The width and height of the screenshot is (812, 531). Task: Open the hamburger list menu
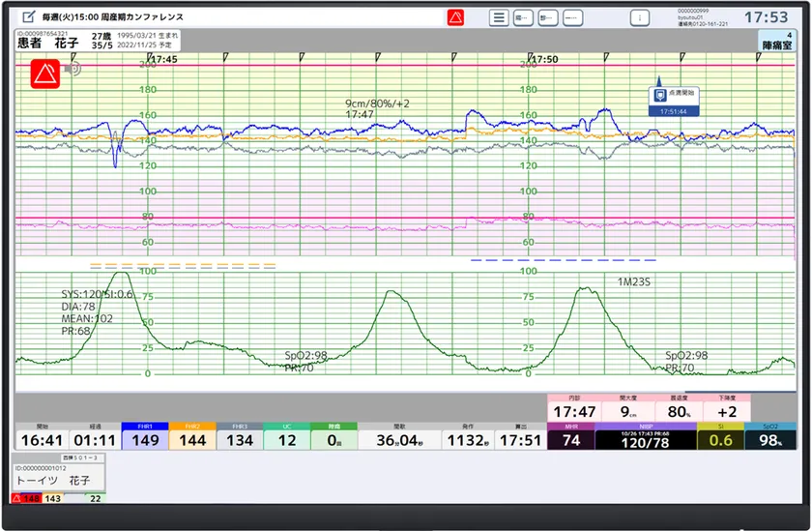coord(499,17)
